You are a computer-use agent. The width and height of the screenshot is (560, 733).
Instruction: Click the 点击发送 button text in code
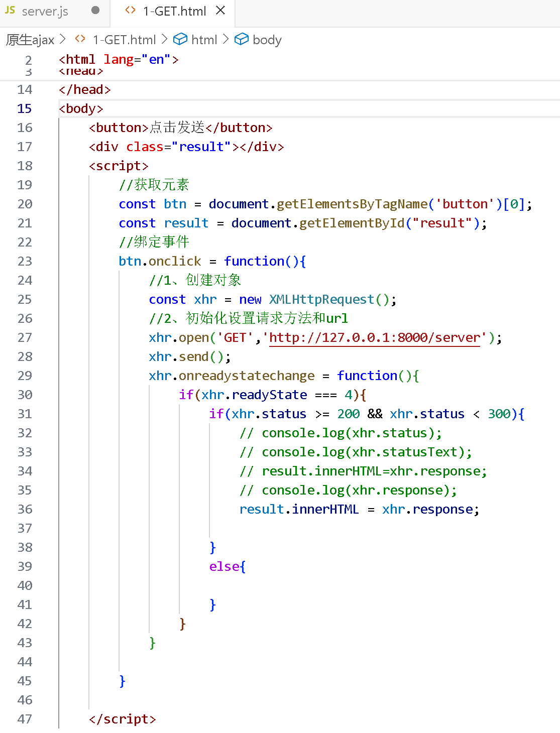(x=177, y=128)
